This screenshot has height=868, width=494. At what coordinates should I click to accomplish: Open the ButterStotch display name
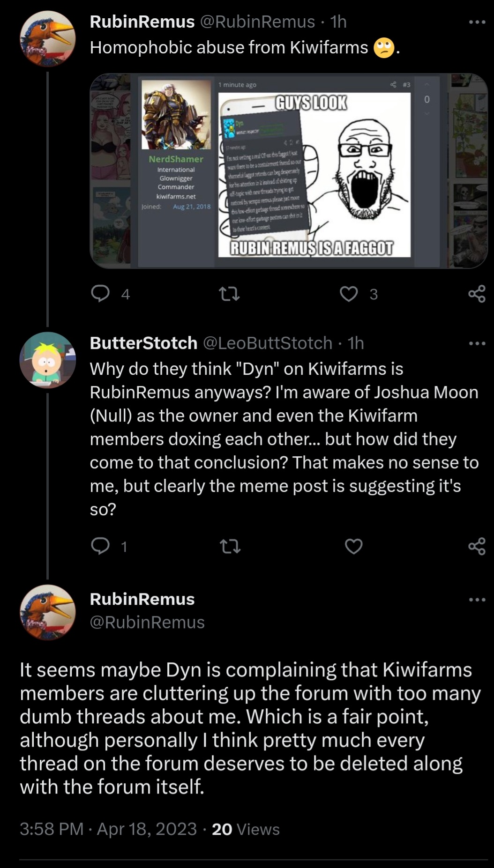click(x=143, y=343)
